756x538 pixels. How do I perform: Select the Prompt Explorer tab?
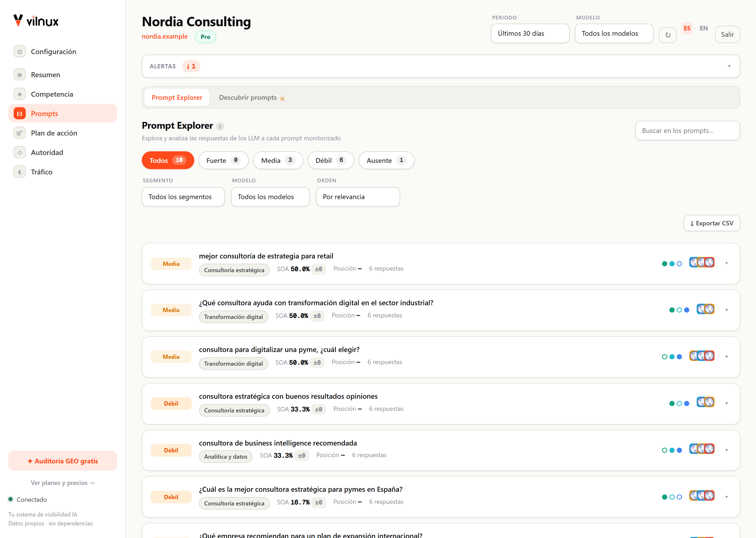pyautogui.click(x=177, y=97)
